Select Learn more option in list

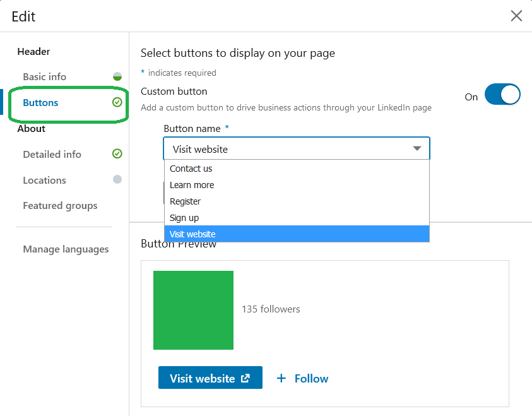click(x=297, y=185)
